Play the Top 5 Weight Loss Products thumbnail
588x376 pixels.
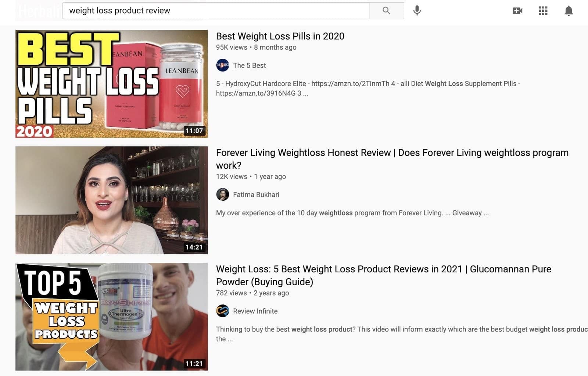[111, 316]
